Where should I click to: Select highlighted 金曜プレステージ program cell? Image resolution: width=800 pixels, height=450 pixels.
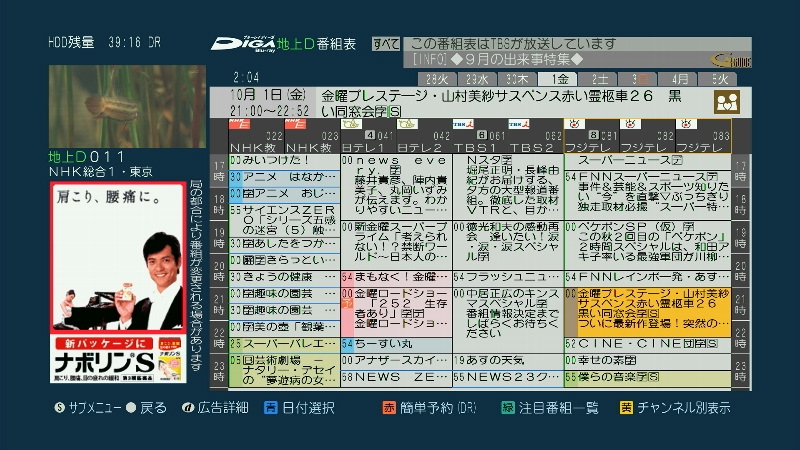647,311
